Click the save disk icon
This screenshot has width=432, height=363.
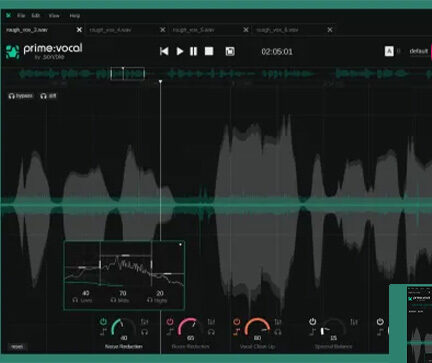[x=230, y=51]
